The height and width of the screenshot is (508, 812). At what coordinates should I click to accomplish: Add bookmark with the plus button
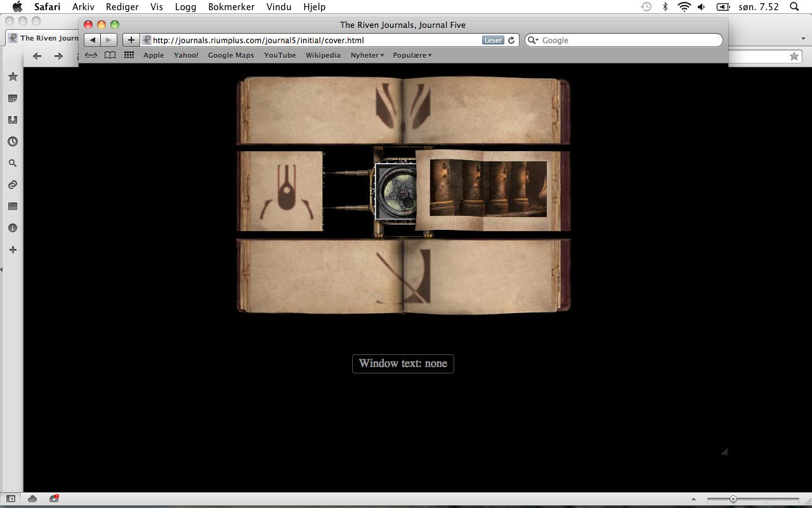pyautogui.click(x=131, y=40)
